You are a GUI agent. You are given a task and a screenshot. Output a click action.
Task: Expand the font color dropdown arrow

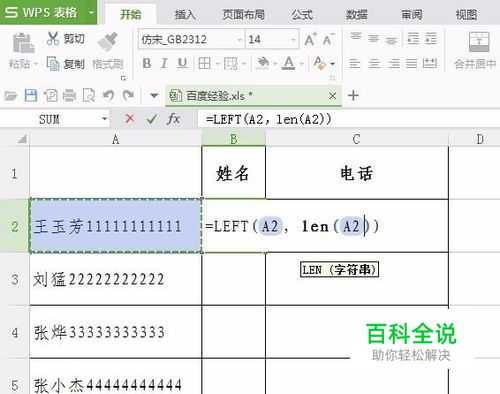(x=301, y=64)
